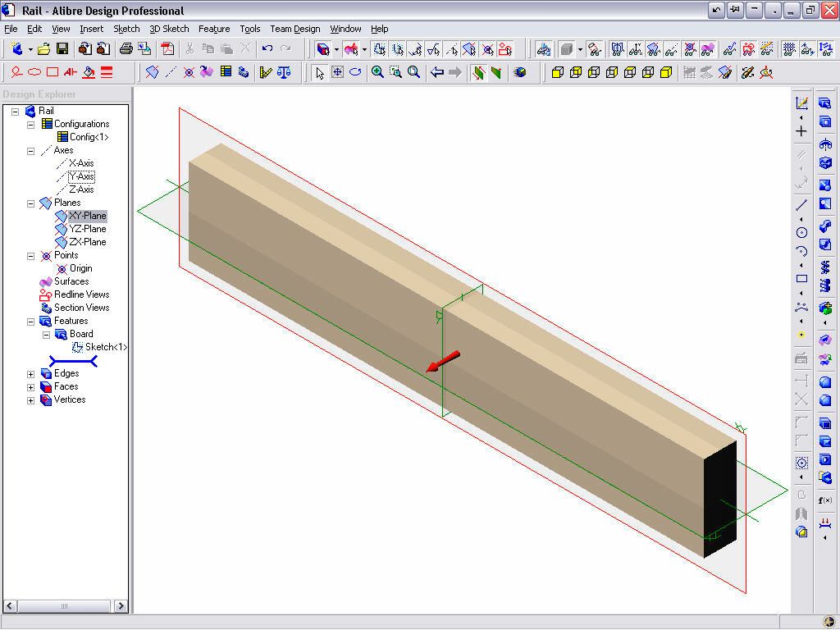Open the Feature menu
840x630 pixels.
[214, 29]
